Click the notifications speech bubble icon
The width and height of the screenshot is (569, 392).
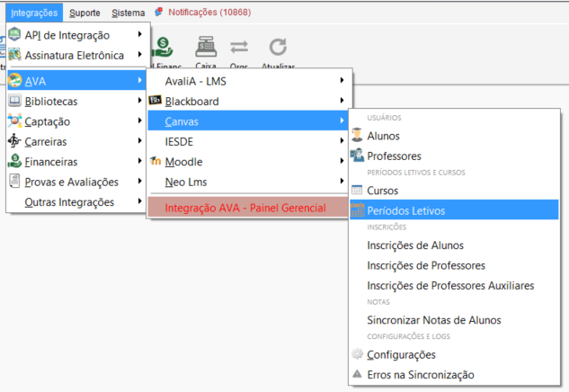(158, 13)
